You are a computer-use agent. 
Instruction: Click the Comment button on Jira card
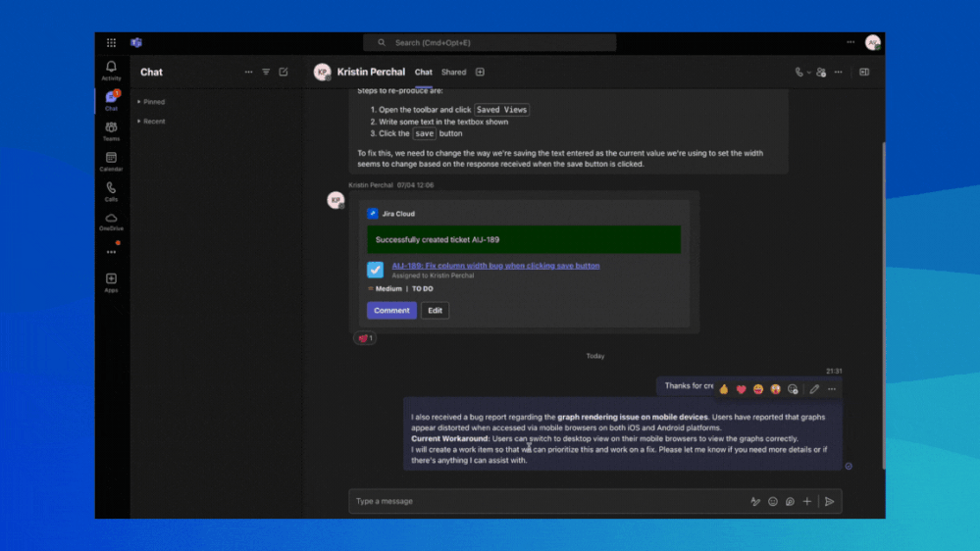pos(391,311)
